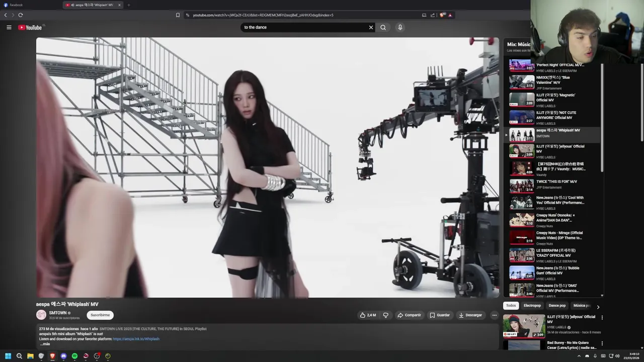Open the aespa.lnk.to/Whiplash link

136,339
